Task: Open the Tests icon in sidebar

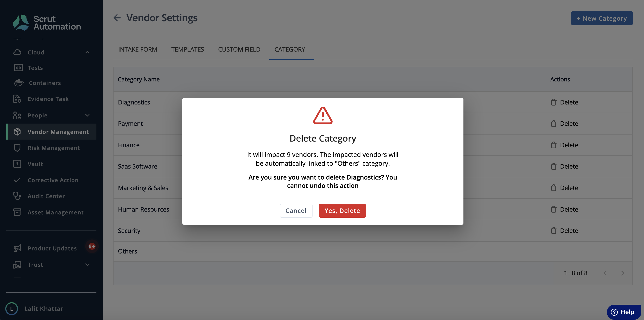Action: pos(18,68)
